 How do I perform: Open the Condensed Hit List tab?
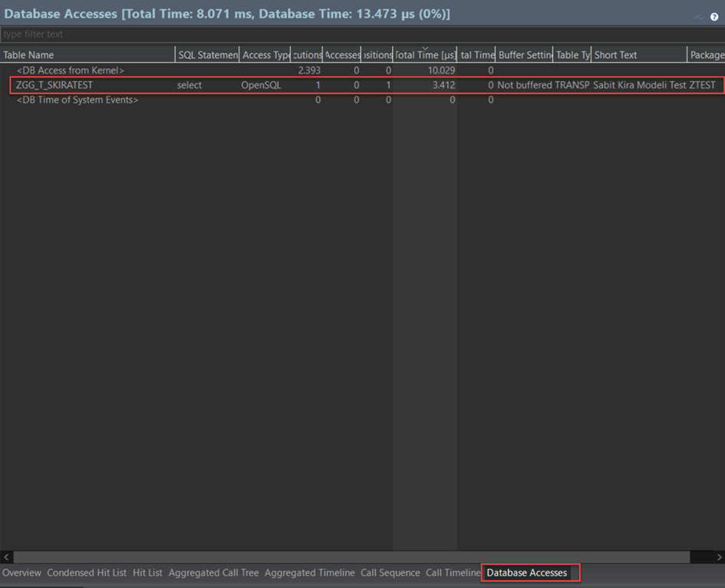[87, 573]
